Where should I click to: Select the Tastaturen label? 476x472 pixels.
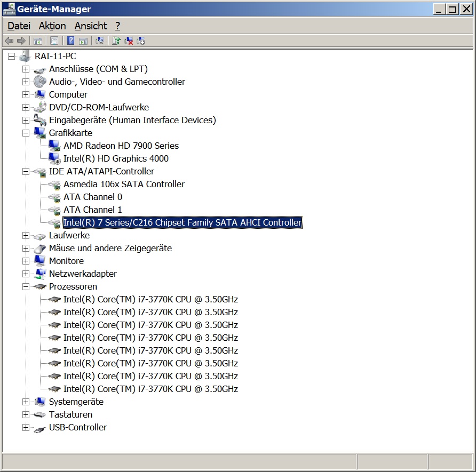coord(70,415)
